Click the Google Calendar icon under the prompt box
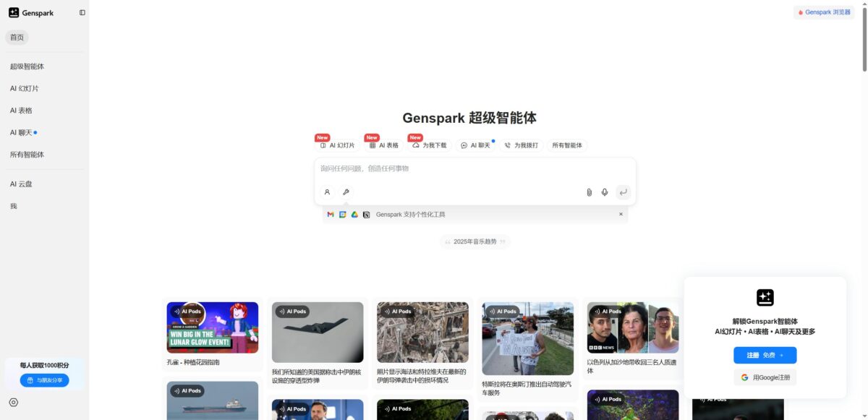The width and height of the screenshot is (868, 420). coord(343,215)
